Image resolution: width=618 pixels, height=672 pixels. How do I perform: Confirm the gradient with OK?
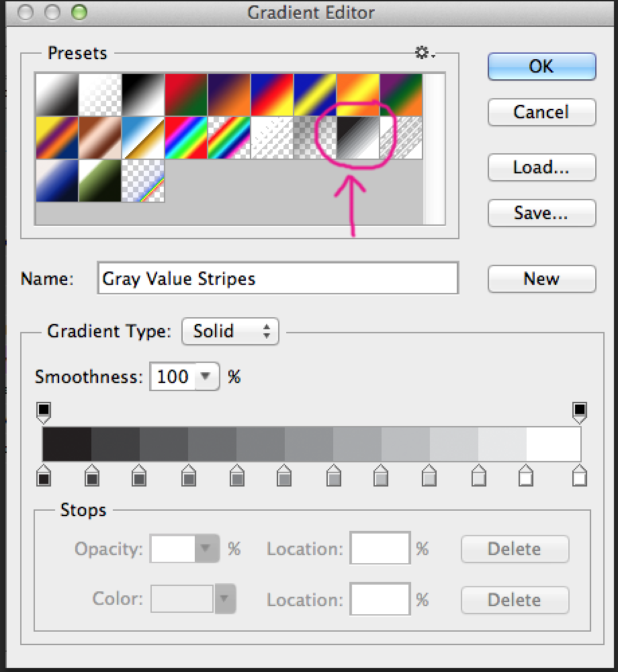[541, 67]
